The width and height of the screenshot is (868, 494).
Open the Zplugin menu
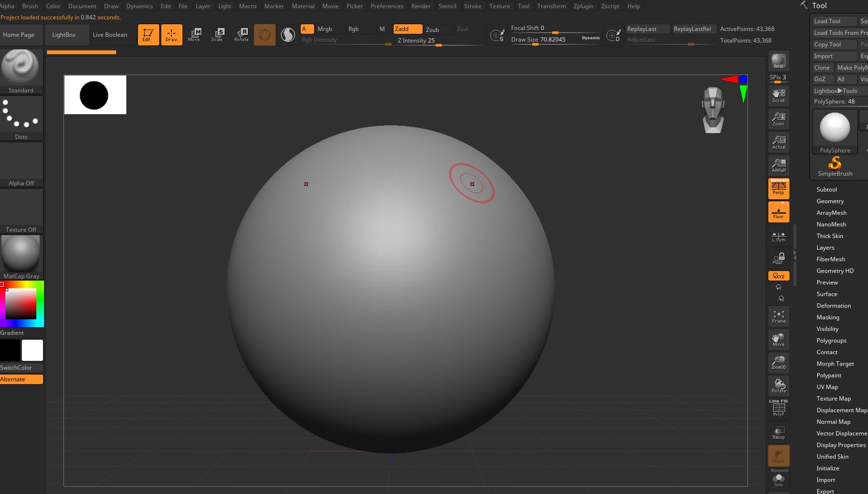[x=583, y=6]
